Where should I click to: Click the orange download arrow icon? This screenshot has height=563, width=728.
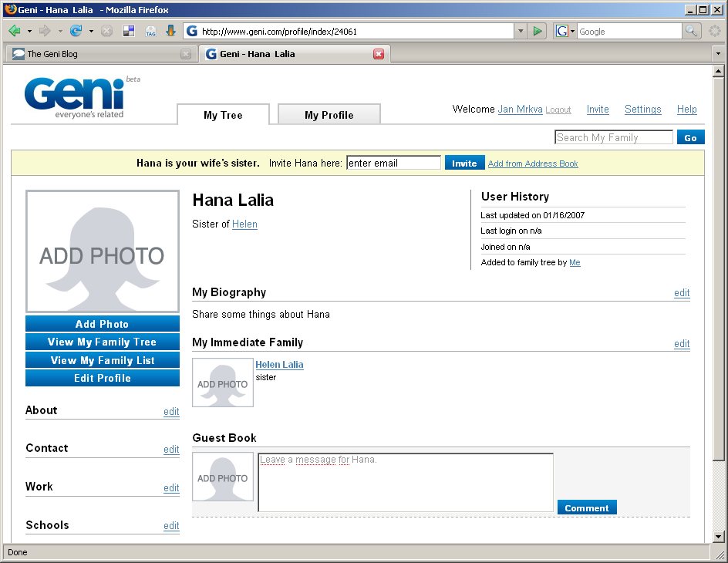tap(171, 31)
